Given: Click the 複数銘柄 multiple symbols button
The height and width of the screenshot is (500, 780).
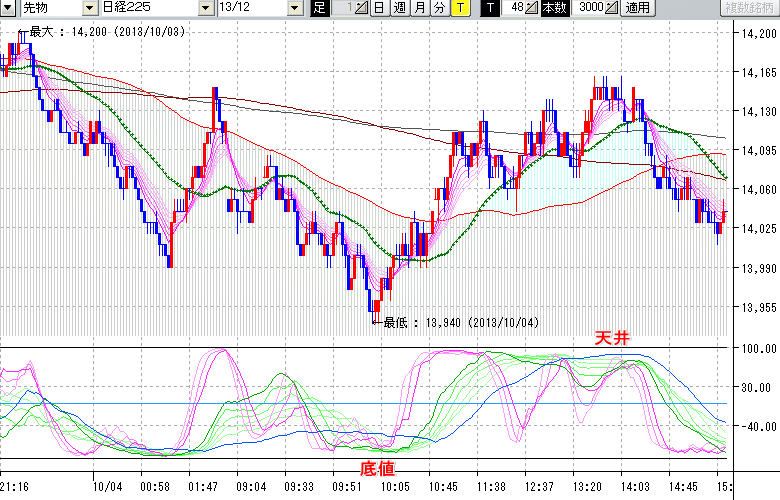Looking at the screenshot, I should pos(748,8).
